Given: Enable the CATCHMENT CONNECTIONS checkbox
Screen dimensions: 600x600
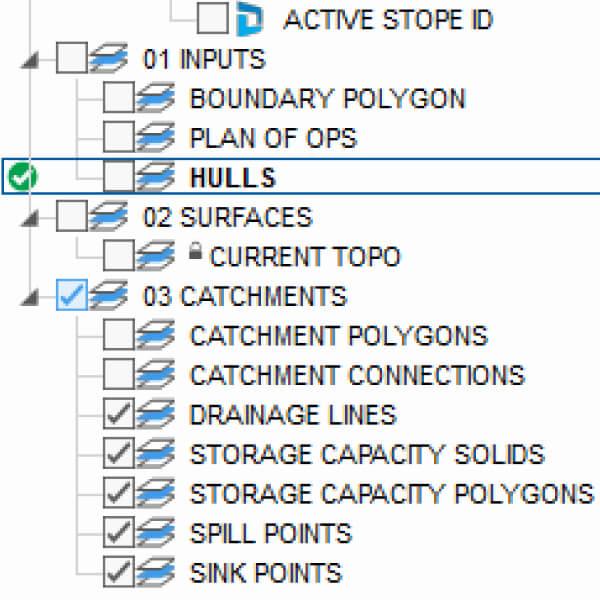Looking at the screenshot, I should click(119, 374).
